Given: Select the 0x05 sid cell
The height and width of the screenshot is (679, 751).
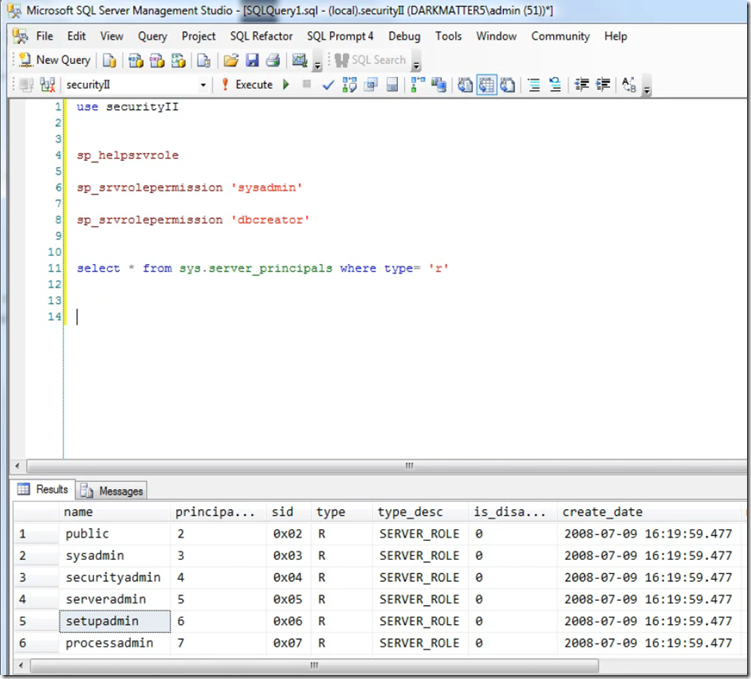Looking at the screenshot, I should click(x=288, y=600).
